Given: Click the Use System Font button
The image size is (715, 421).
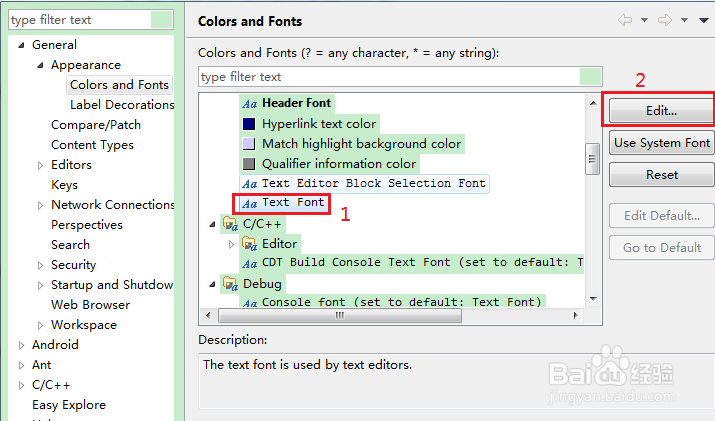Looking at the screenshot, I should pyautogui.click(x=661, y=143).
